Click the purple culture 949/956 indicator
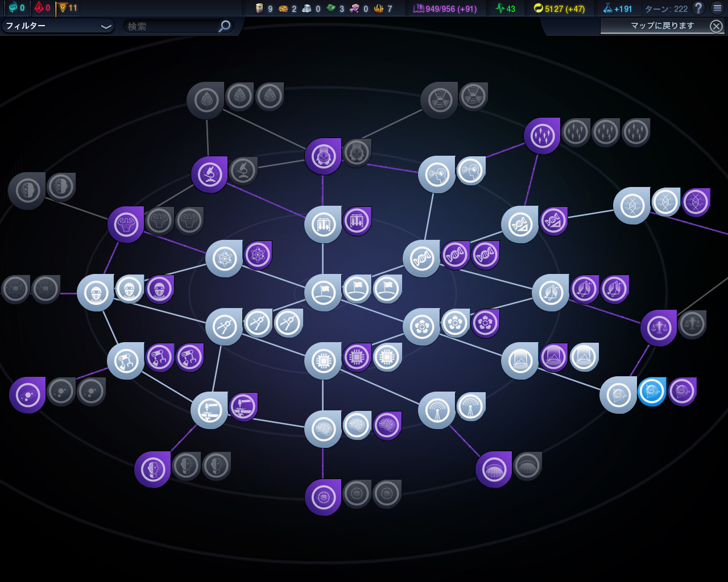728x582 pixels. [445, 9]
